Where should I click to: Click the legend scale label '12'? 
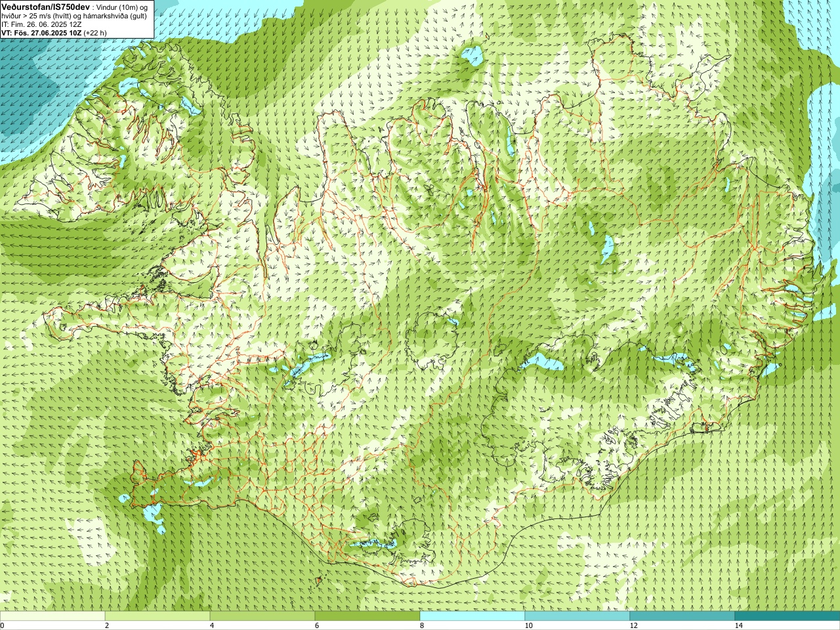pyautogui.click(x=633, y=625)
